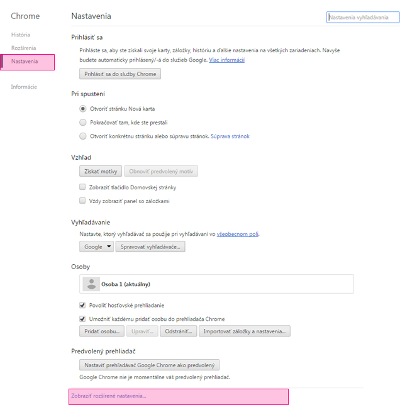The image size is (400, 405).
Task: Focus the 'Nastavenia vyhľadávania' search field
Action: (363, 17)
